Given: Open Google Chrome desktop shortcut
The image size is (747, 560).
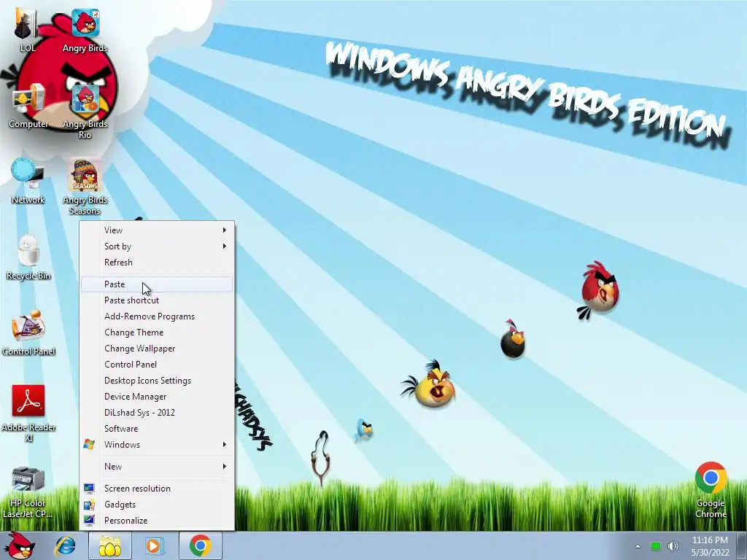Looking at the screenshot, I should click(711, 490).
